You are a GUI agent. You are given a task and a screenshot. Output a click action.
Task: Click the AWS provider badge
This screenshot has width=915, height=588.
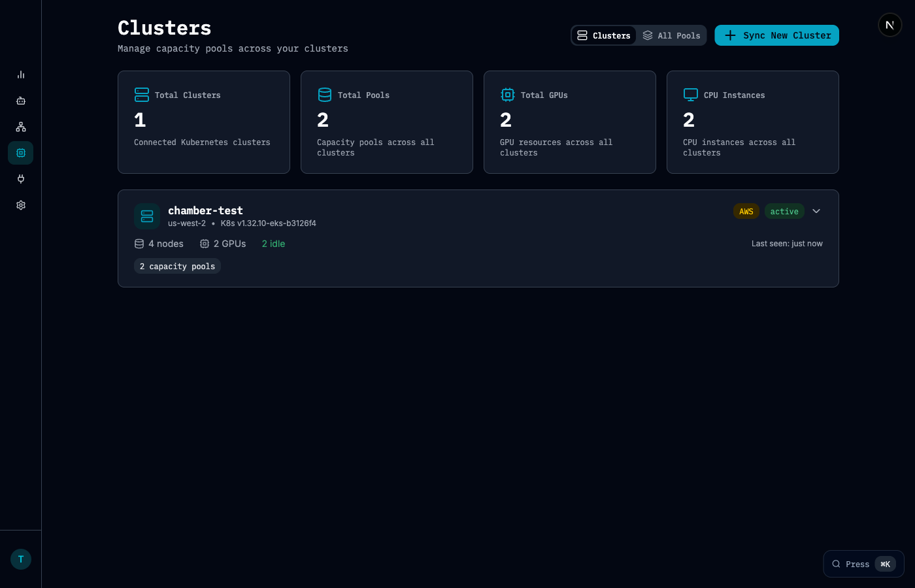coord(746,211)
